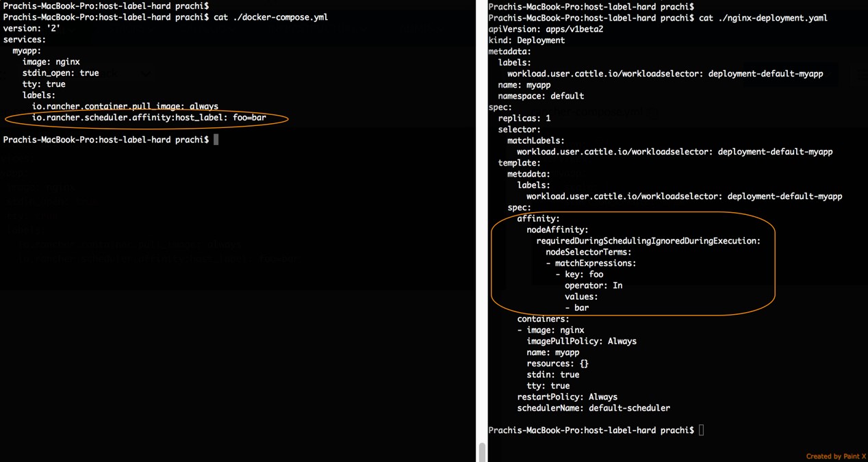Click '- image: nginx' in the deployment yaml
Image resolution: width=868 pixels, height=462 pixels.
point(550,330)
